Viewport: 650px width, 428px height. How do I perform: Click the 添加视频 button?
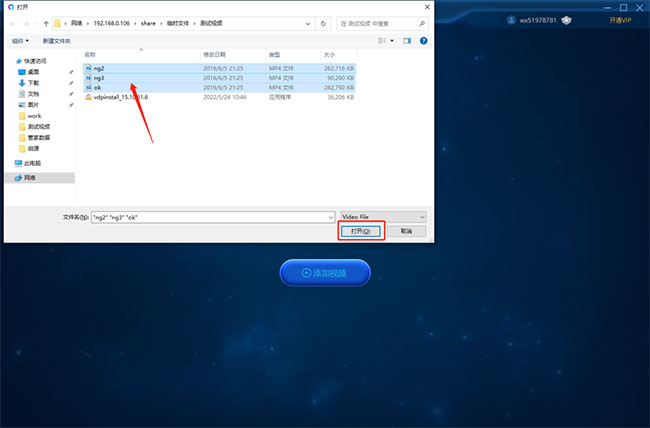tap(325, 272)
